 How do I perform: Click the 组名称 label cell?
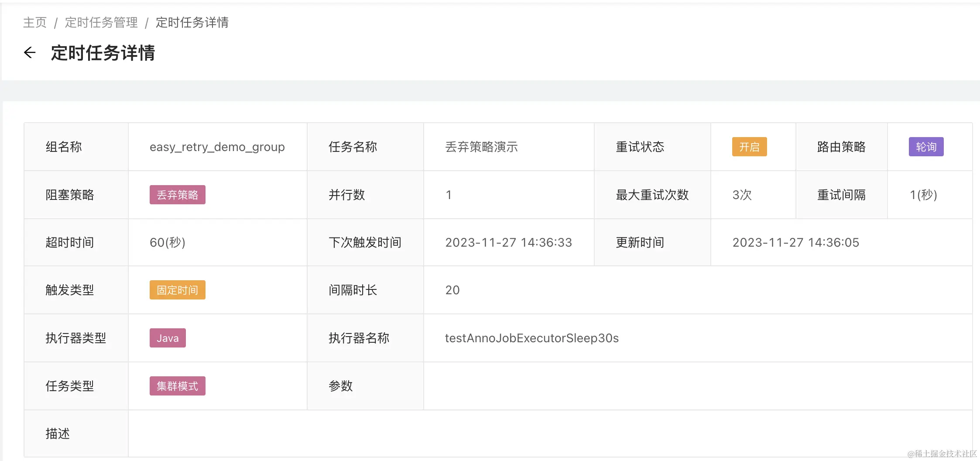coord(76,147)
